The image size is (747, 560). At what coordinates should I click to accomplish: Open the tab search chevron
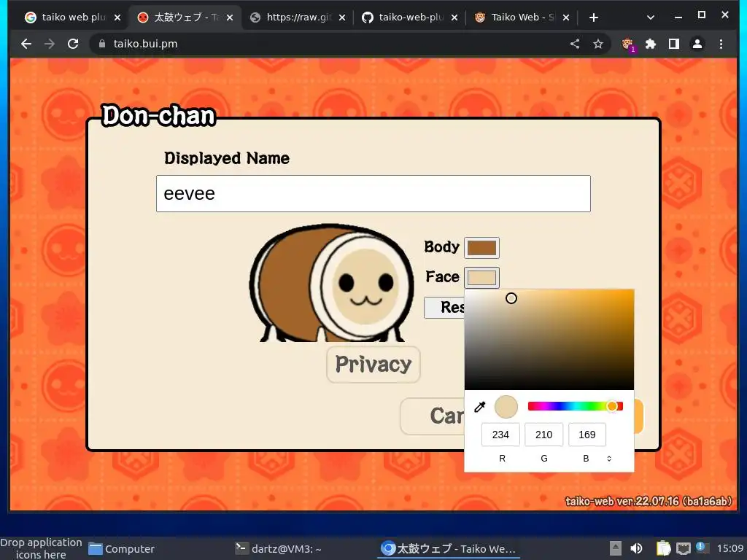point(650,17)
